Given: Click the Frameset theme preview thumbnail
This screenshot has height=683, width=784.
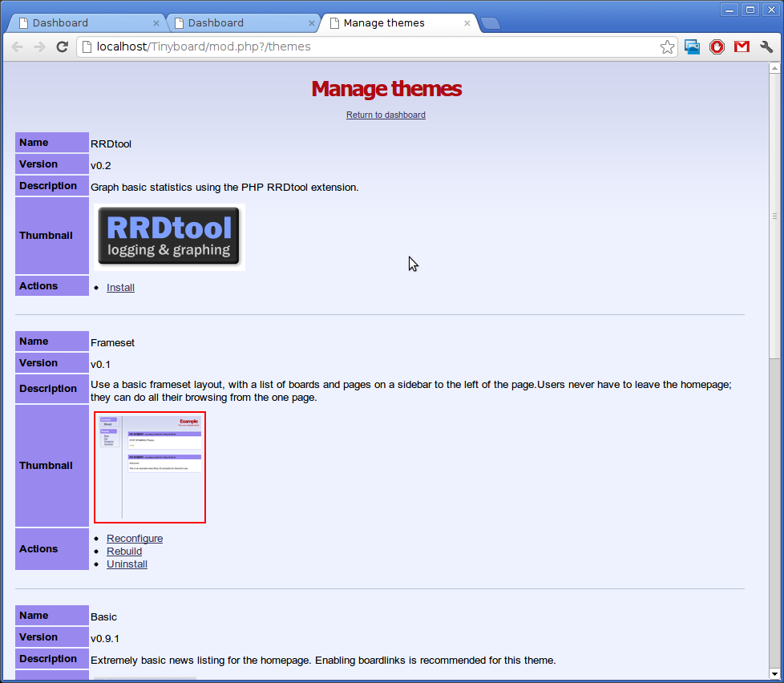Looking at the screenshot, I should (150, 467).
